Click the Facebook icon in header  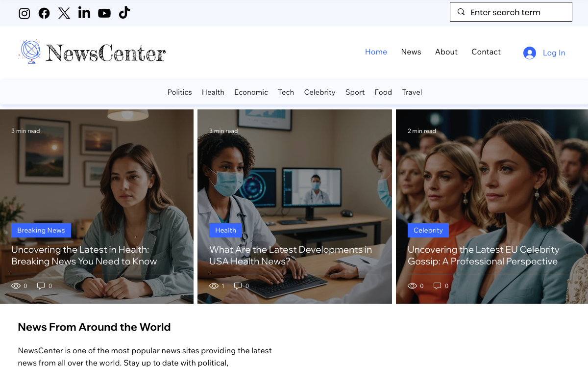click(44, 13)
